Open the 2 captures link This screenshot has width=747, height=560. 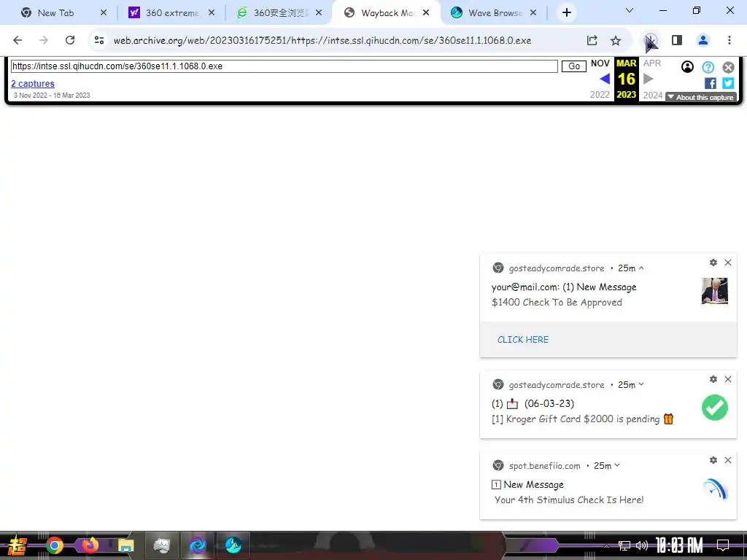[33, 84]
